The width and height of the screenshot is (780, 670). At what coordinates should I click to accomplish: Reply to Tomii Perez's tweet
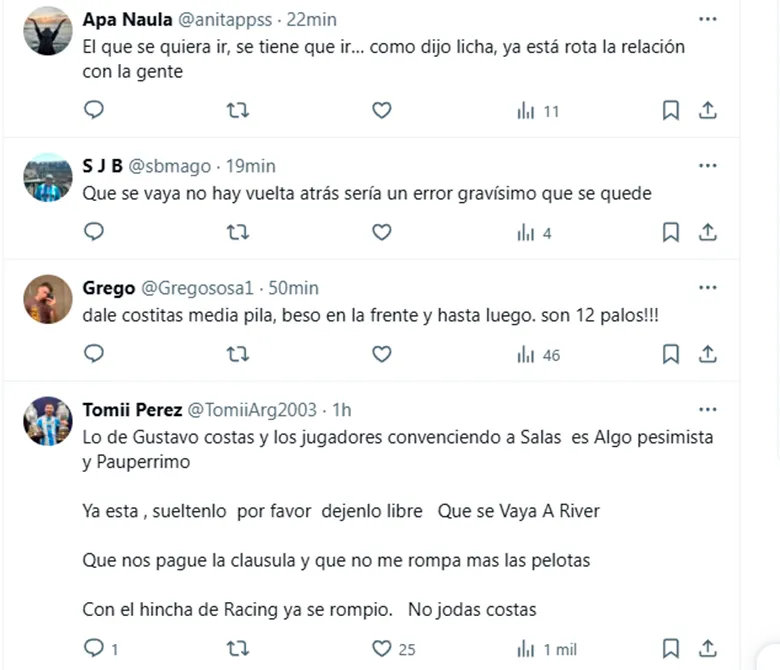pos(93,649)
